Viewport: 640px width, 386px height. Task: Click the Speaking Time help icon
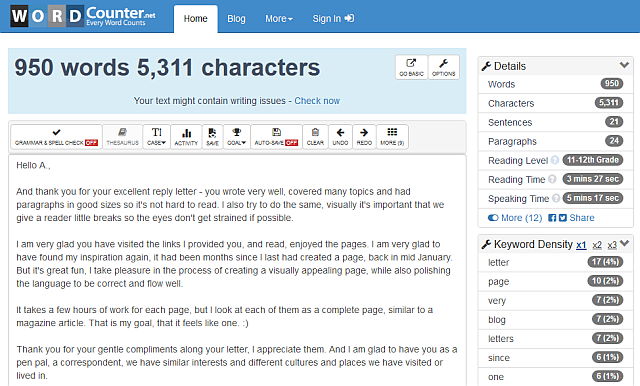click(556, 198)
